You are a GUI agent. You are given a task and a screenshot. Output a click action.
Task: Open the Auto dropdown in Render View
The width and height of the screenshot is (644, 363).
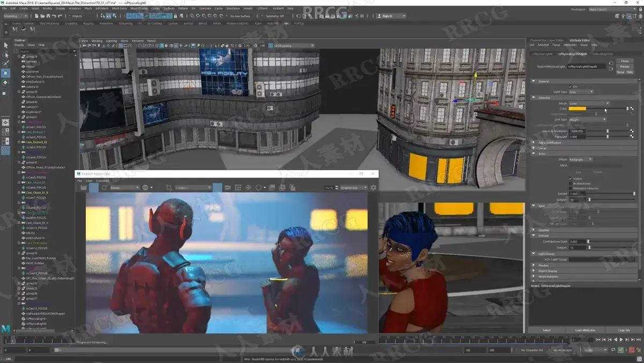[x=194, y=188]
